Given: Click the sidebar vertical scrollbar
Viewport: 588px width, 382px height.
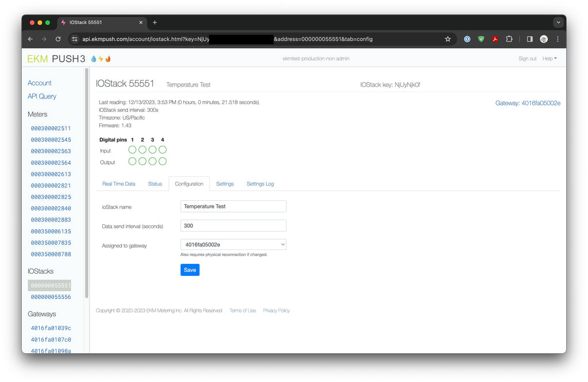Looking at the screenshot, I should coord(87,184).
